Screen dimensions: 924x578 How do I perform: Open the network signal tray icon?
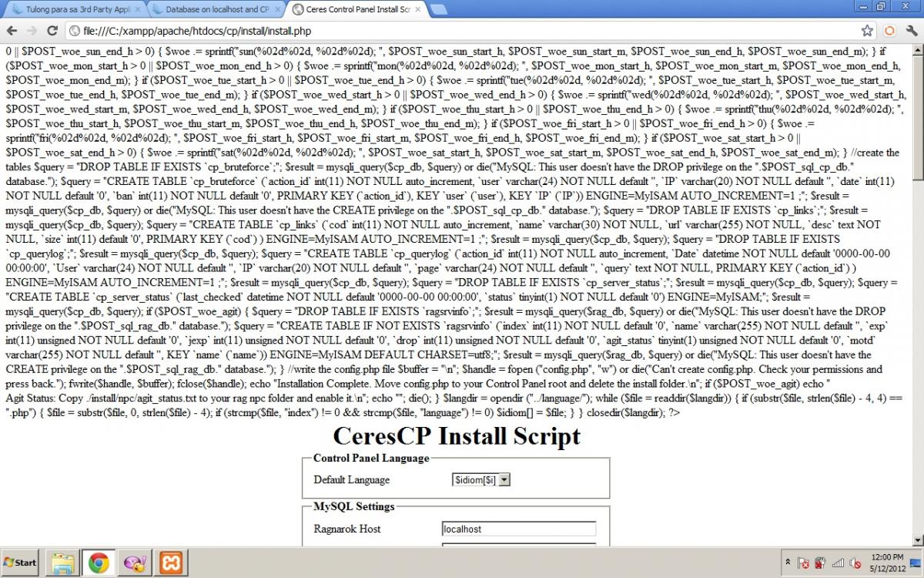[x=838, y=563]
